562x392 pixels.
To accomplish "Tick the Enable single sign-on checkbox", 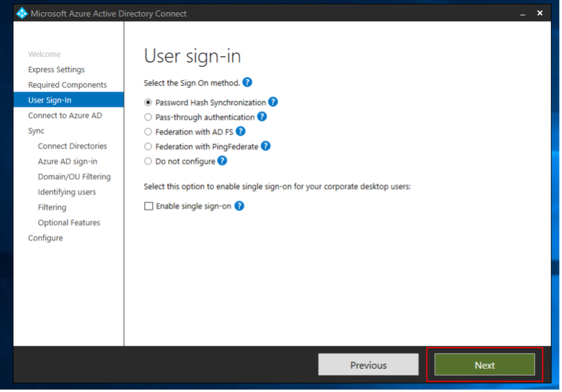I will coord(149,206).
